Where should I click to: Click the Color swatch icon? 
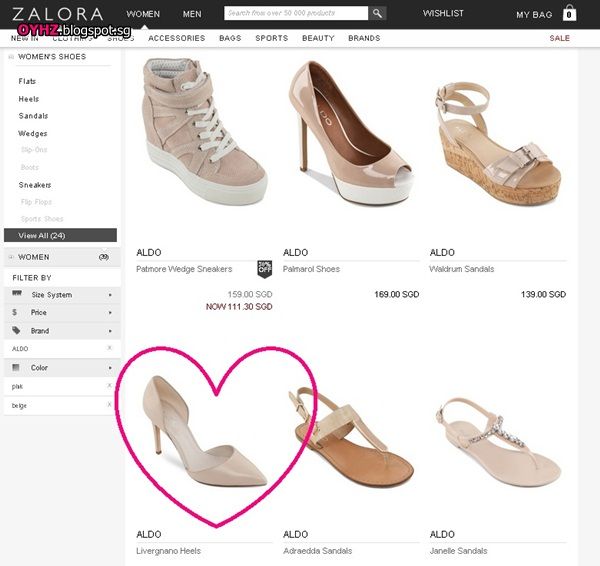(16, 367)
